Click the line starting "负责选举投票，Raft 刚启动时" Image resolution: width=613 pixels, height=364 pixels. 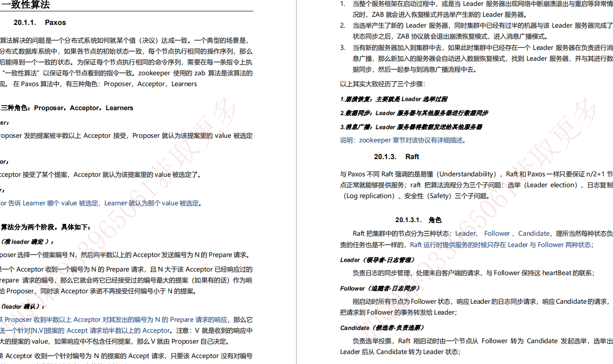(x=477, y=346)
